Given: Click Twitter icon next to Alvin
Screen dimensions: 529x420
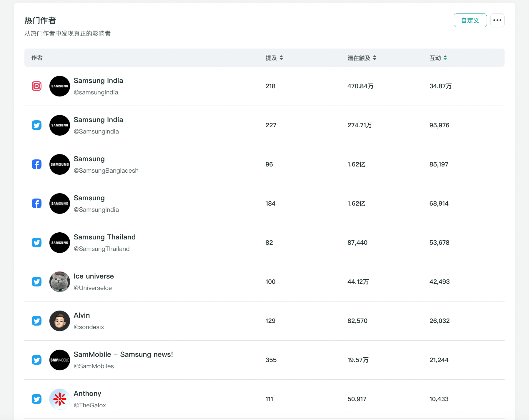Looking at the screenshot, I should pyautogui.click(x=36, y=321).
